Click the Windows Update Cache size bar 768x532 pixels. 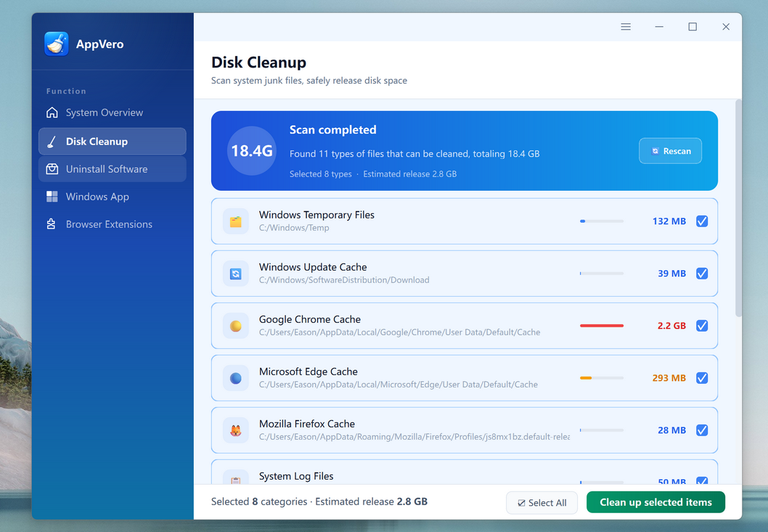[602, 274]
